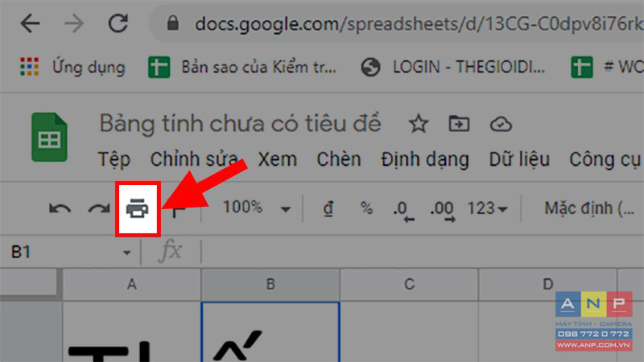This screenshot has width=644, height=362.
Task: Click the Print icon in toolbar
Action: 137,208
